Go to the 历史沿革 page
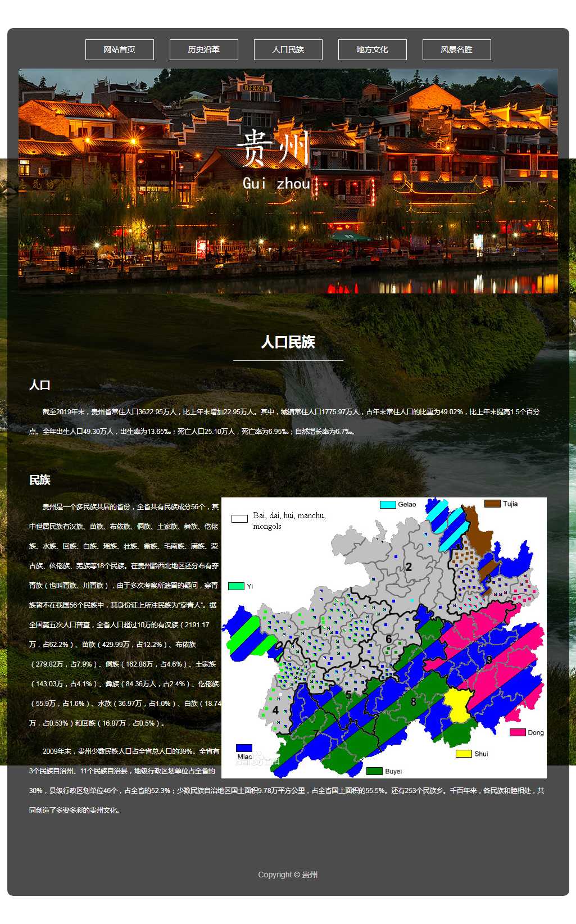 (x=203, y=49)
